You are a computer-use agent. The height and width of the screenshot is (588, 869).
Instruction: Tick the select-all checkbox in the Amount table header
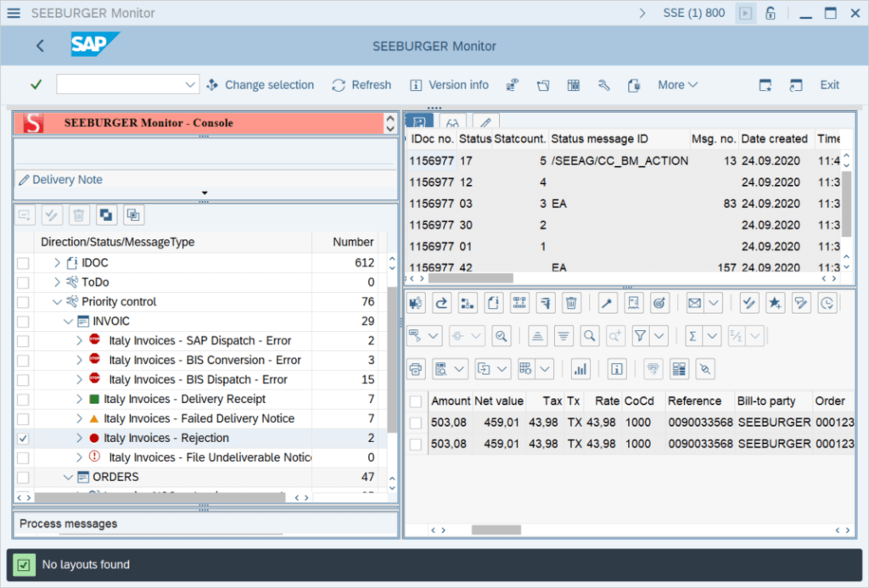[x=416, y=401]
